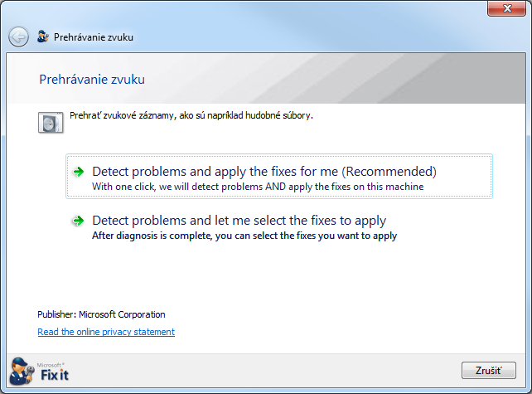The width and height of the screenshot is (532, 394).
Task: Click the green arrow beside the Recommended option
Action: (x=79, y=172)
